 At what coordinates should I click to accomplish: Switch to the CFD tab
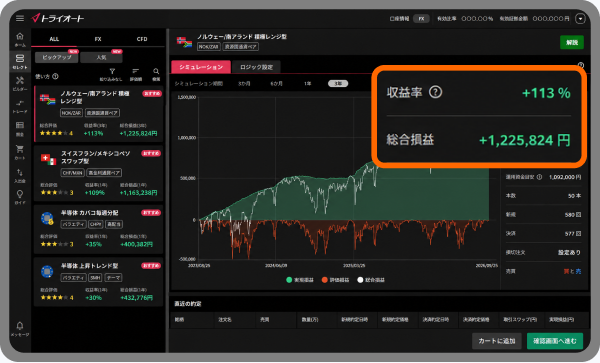pyautogui.click(x=142, y=39)
